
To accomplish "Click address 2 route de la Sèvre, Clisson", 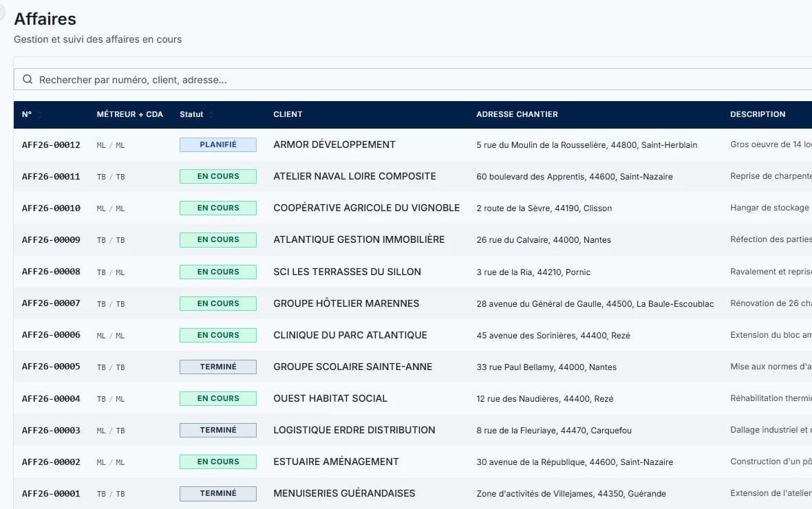I will pyautogui.click(x=544, y=208).
